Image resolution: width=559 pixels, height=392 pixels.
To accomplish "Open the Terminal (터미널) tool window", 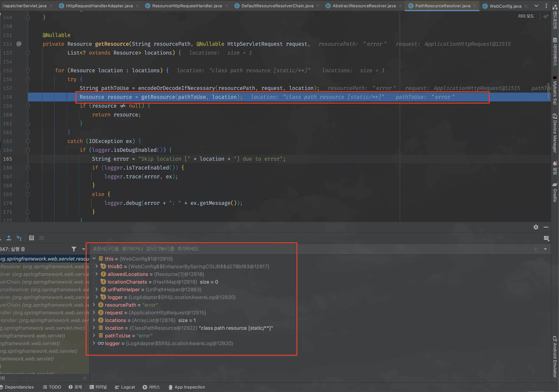I will point(98,387).
